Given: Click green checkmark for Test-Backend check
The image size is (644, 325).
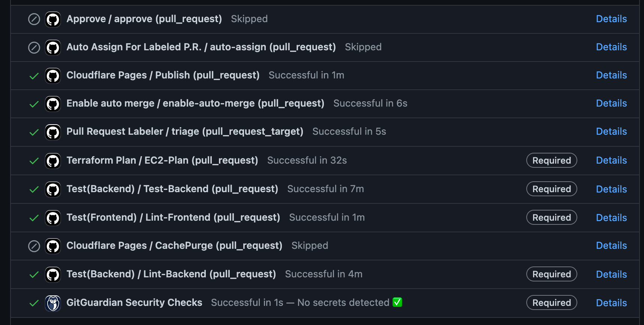Looking at the screenshot, I should [x=34, y=190].
